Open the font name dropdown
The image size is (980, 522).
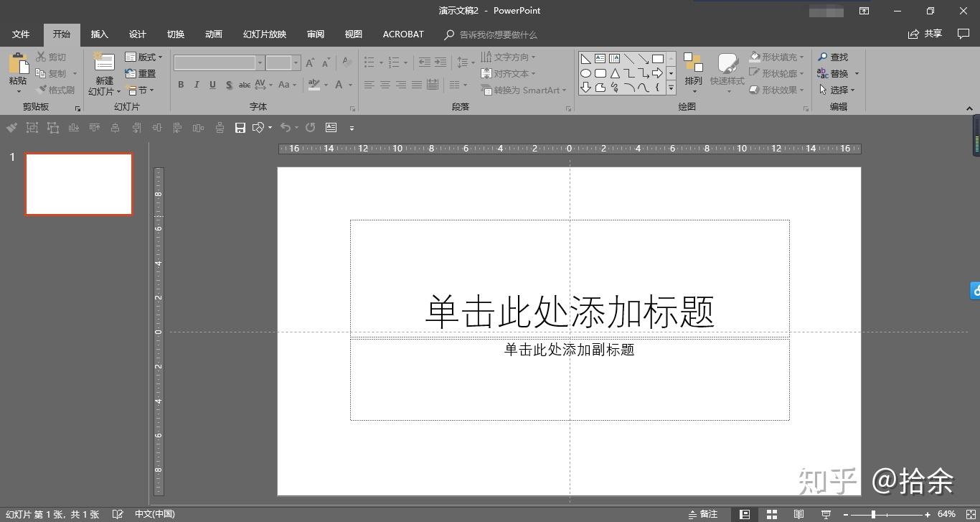(260, 63)
